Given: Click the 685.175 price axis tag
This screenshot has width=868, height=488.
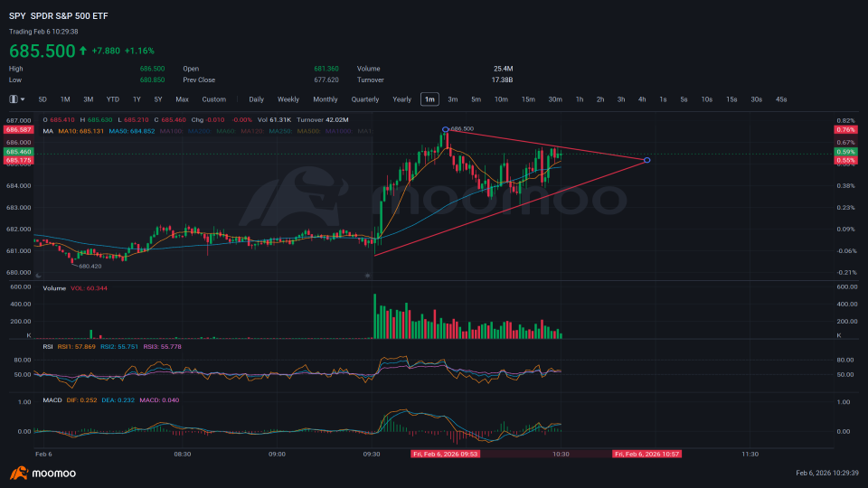Looking at the screenshot, I should 18,161.
